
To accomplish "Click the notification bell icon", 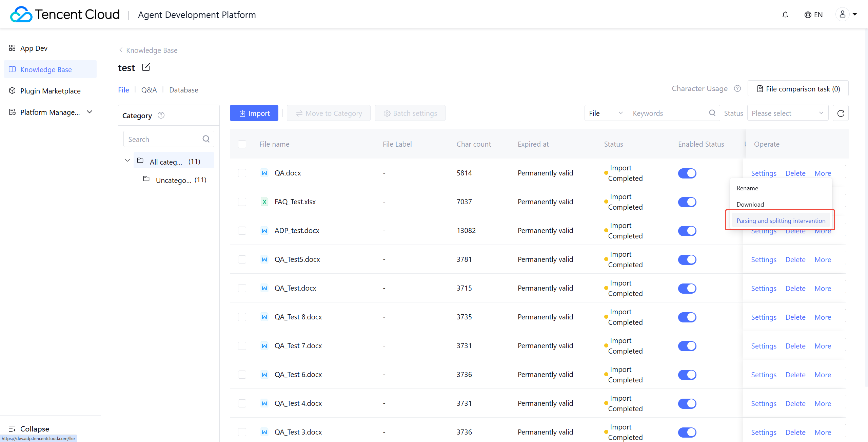I will tap(785, 15).
